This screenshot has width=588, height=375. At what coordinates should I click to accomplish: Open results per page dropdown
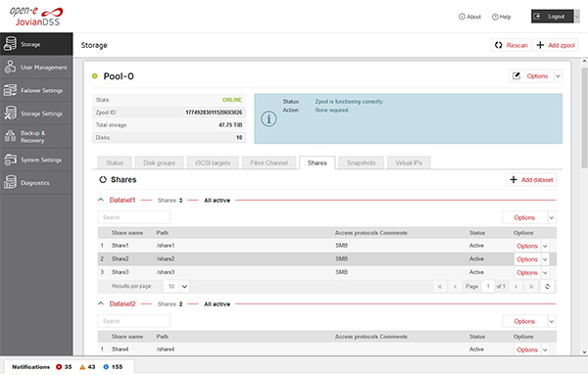pos(184,287)
